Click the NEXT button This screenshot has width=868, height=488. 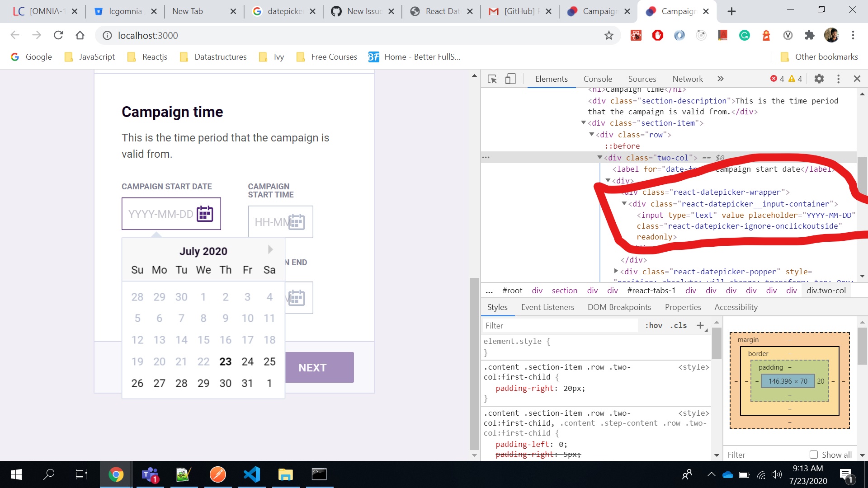pos(312,367)
